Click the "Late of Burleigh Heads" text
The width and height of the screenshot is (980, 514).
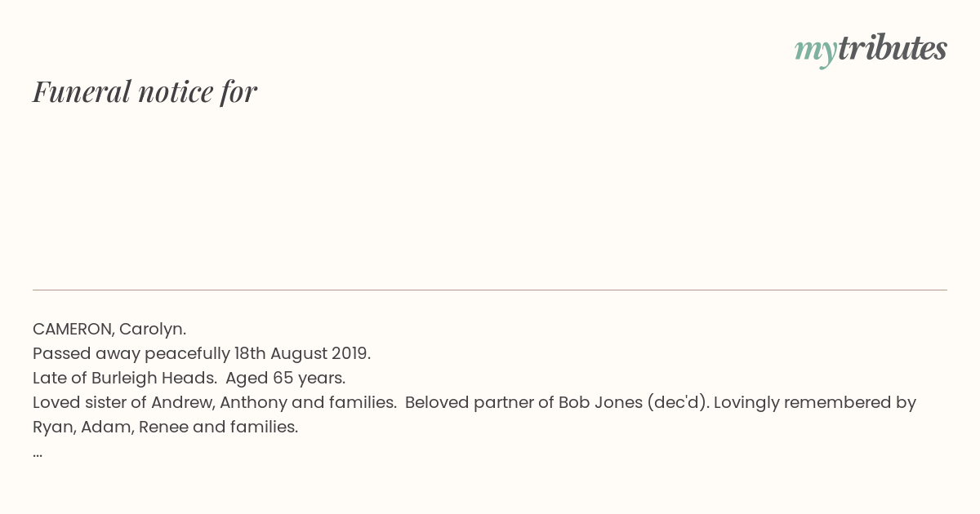click(x=125, y=379)
